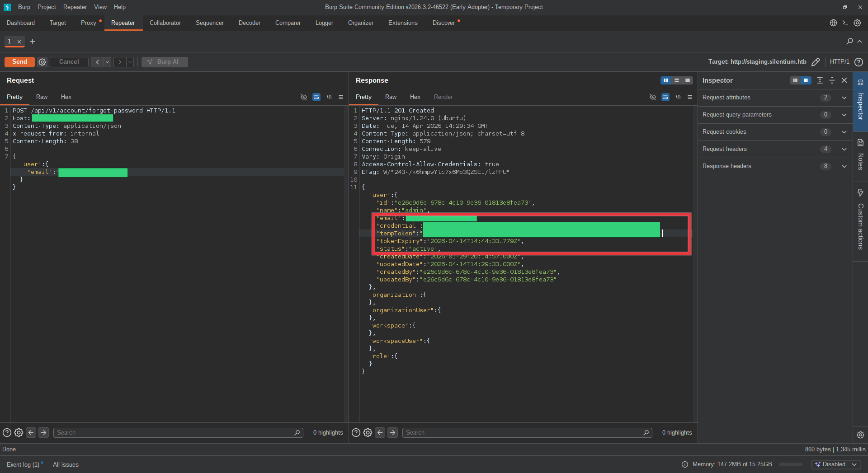Open Request pane hamburger options menu
The image size is (868, 473).
pos(341,97)
